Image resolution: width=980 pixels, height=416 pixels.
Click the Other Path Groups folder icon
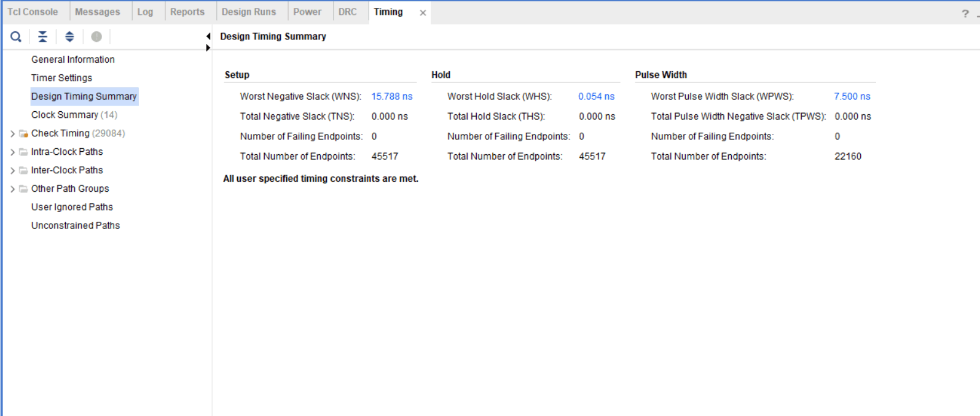(x=23, y=189)
